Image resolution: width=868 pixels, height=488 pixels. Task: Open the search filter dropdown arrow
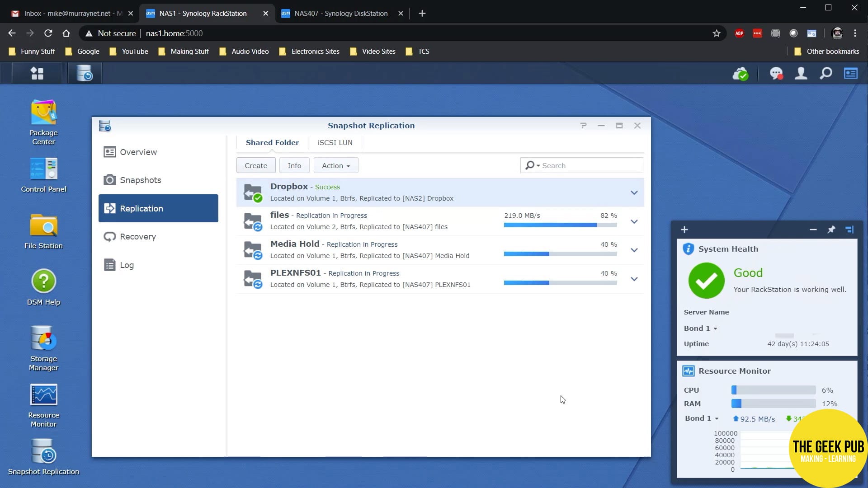[x=538, y=166]
